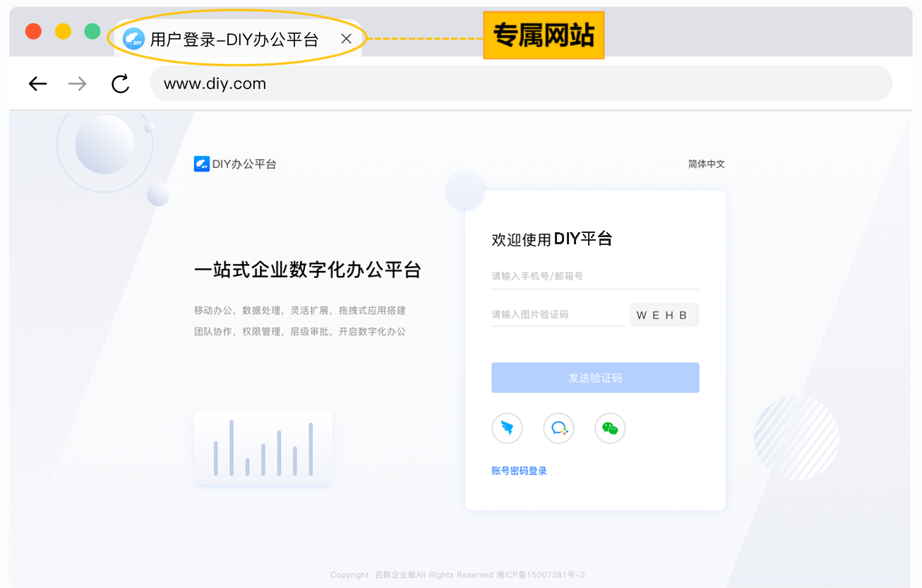
Task: Switch to 账号密码登录
Action: click(x=519, y=471)
